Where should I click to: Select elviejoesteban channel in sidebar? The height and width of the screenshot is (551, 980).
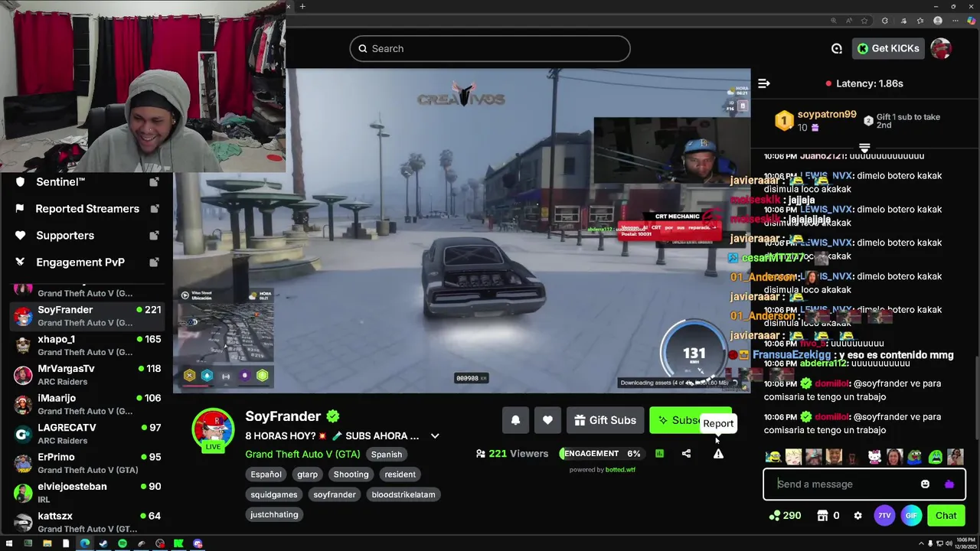click(89, 493)
